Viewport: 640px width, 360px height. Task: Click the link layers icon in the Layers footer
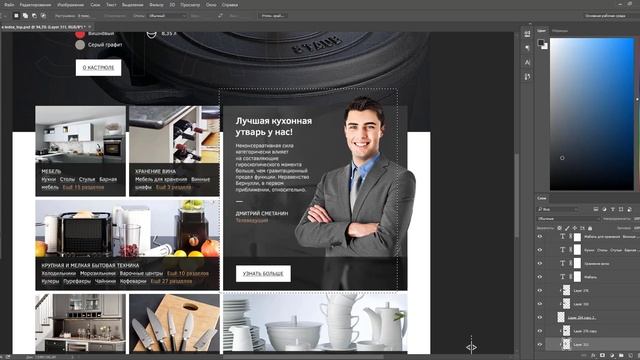585,356
